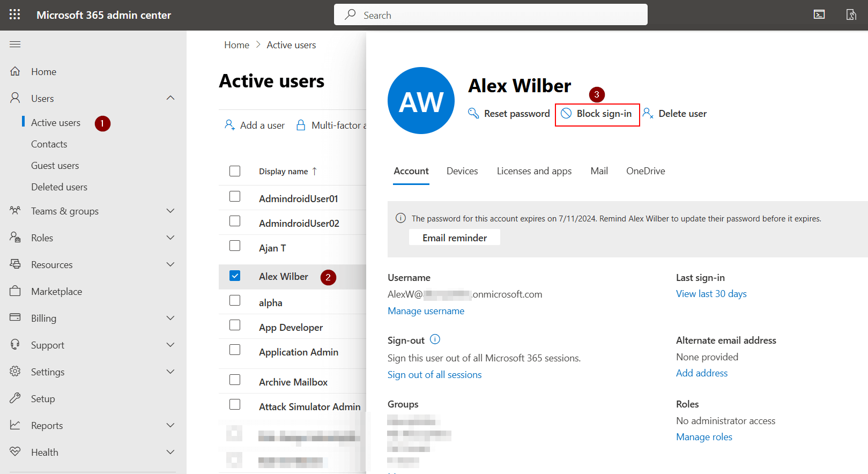The height and width of the screenshot is (474, 868).
Task: Expand the Settings chevron
Action: pyautogui.click(x=170, y=372)
